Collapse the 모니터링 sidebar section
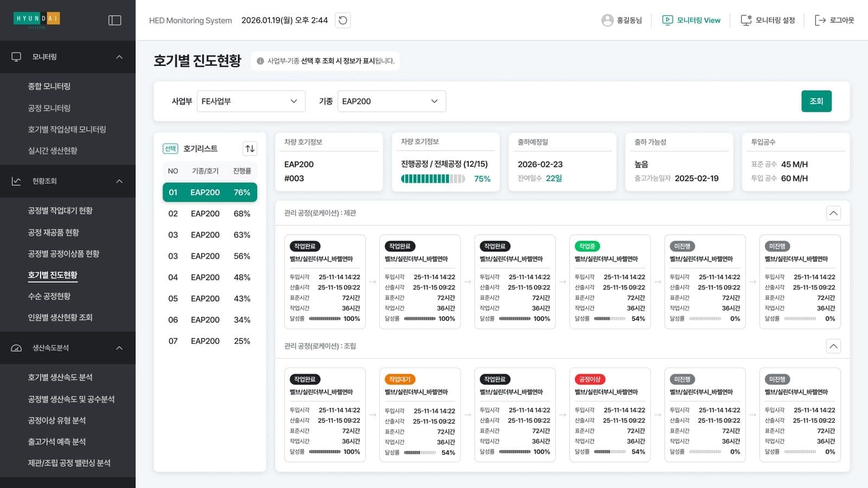This screenshot has width=868, height=488. pyautogui.click(x=119, y=57)
